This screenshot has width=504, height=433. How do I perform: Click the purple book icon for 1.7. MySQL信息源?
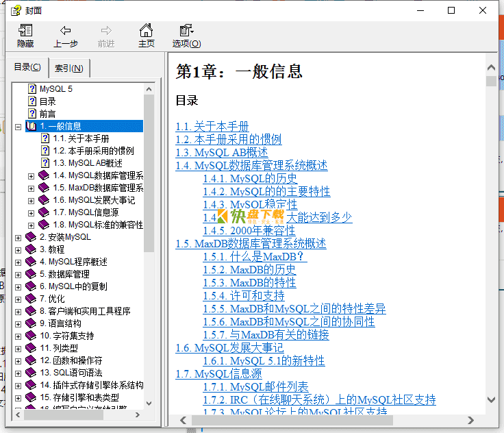44,212
